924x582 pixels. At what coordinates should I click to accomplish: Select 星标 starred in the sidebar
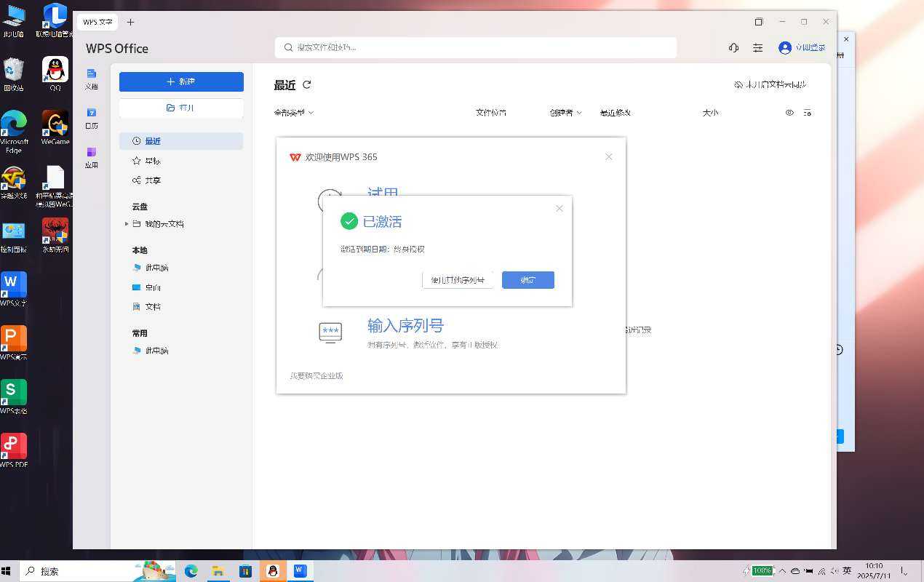pyautogui.click(x=181, y=161)
